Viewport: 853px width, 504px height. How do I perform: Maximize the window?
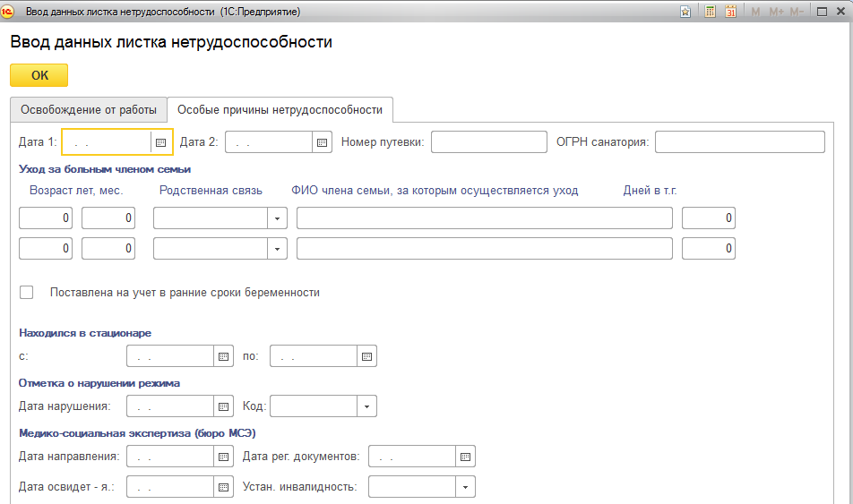[x=822, y=12]
